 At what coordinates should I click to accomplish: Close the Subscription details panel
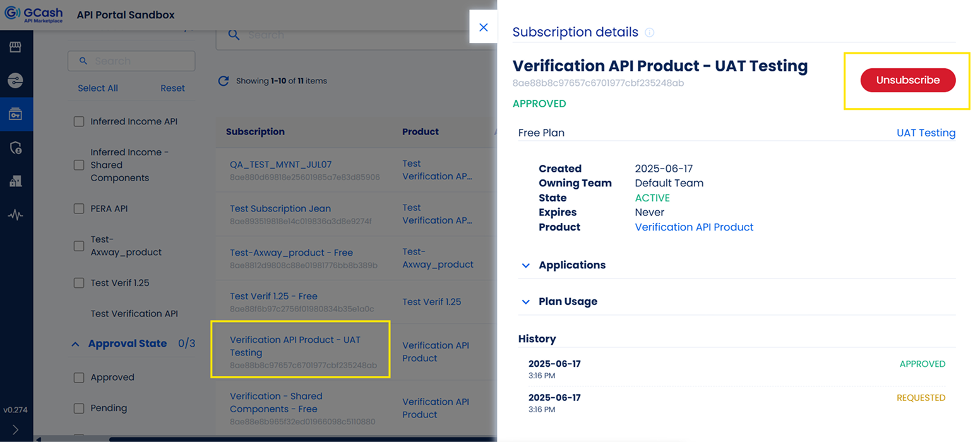(x=484, y=27)
